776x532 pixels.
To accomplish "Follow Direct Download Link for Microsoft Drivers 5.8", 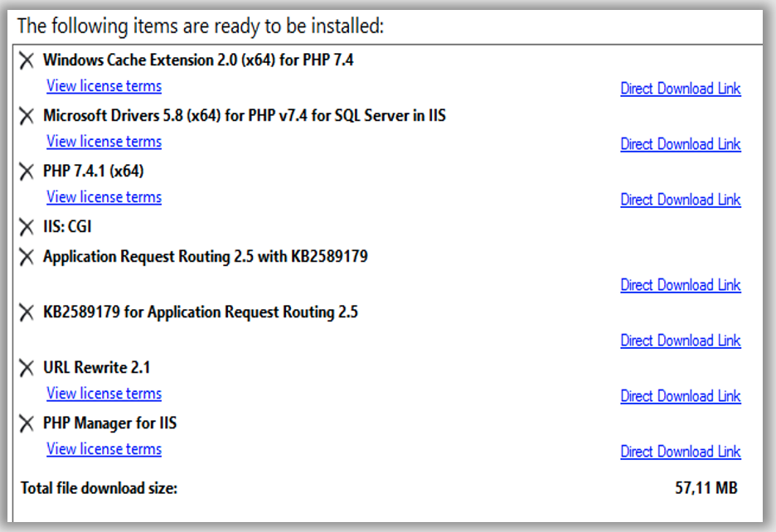I will (681, 144).
